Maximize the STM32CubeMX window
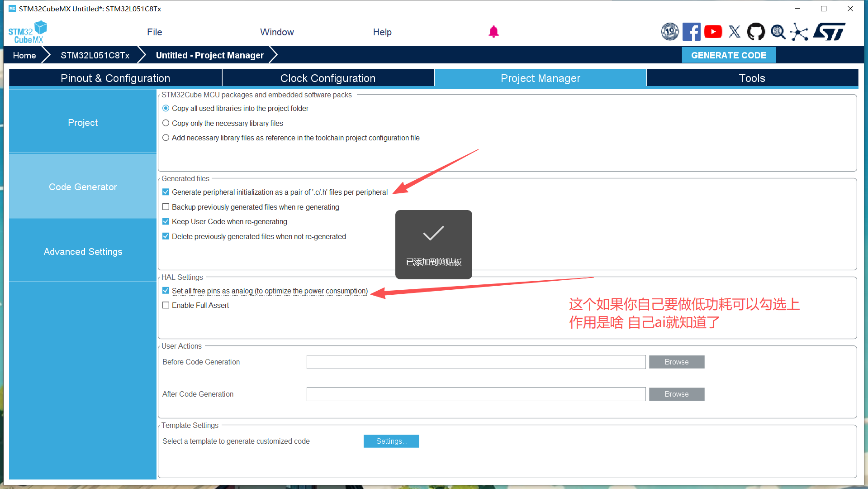868x489 pixels. point(824,9)
